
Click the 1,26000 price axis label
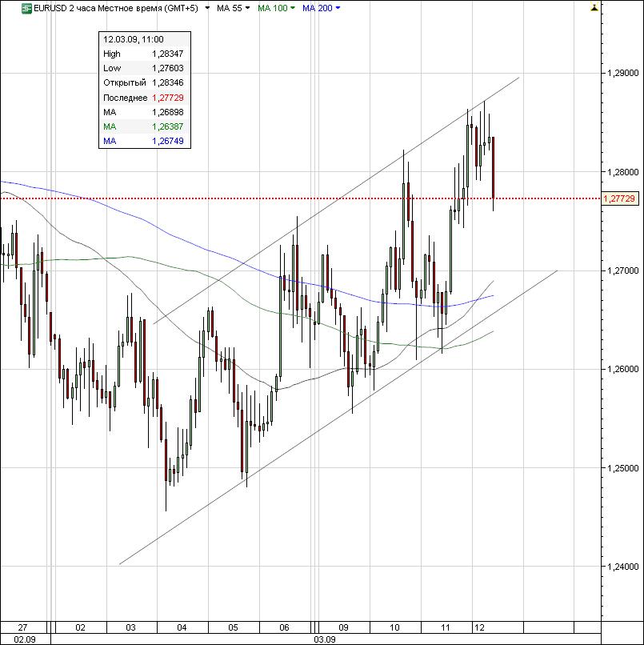click(623, 369)
